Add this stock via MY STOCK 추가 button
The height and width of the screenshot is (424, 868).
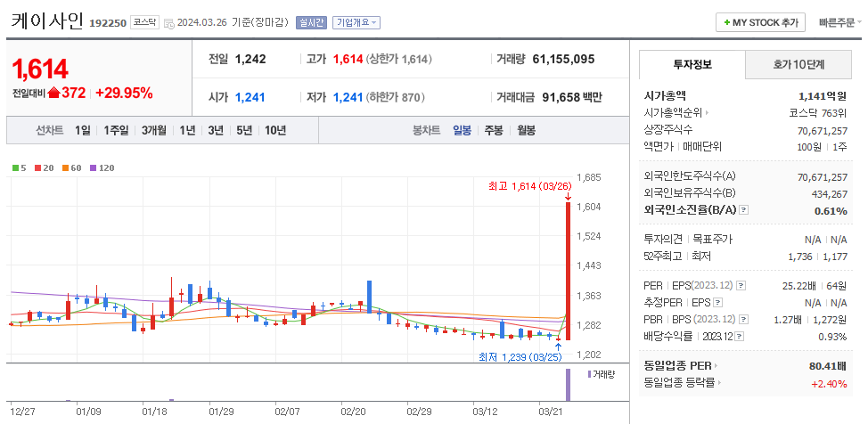click(x=760, y=22)
